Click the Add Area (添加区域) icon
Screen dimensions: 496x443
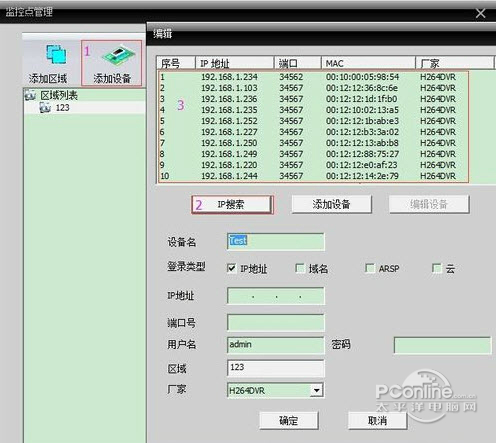click(x=56, y=55)
